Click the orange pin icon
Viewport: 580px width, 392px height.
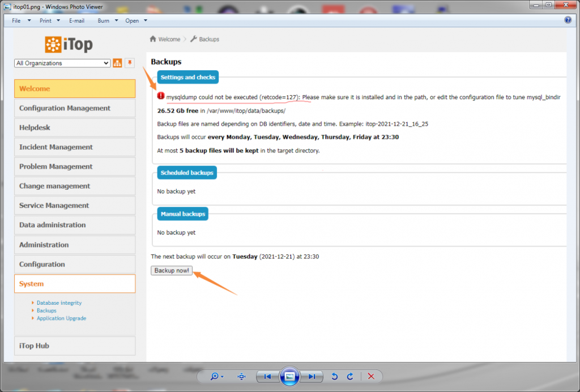130,63
